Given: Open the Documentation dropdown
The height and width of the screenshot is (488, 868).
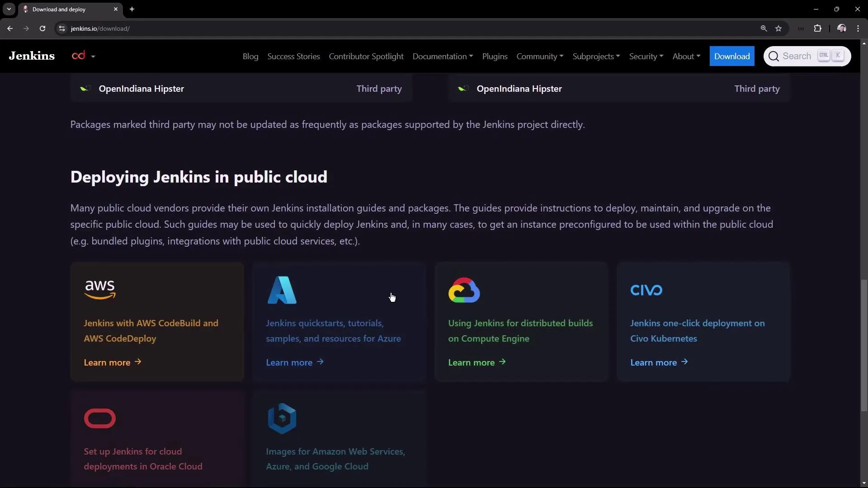Looking at the screenshot, I should coord(442,56).
